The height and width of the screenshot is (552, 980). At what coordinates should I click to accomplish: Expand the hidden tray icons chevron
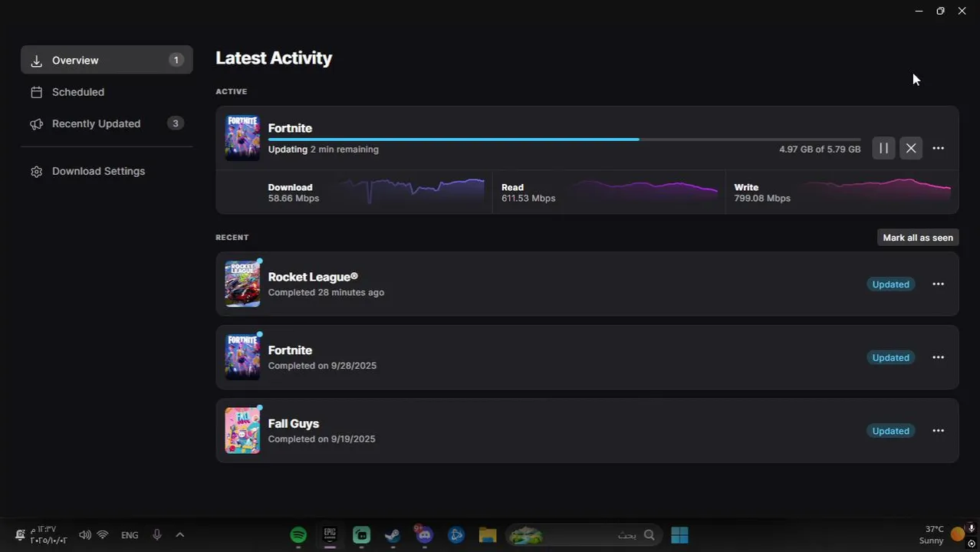[x=180, y=535]
